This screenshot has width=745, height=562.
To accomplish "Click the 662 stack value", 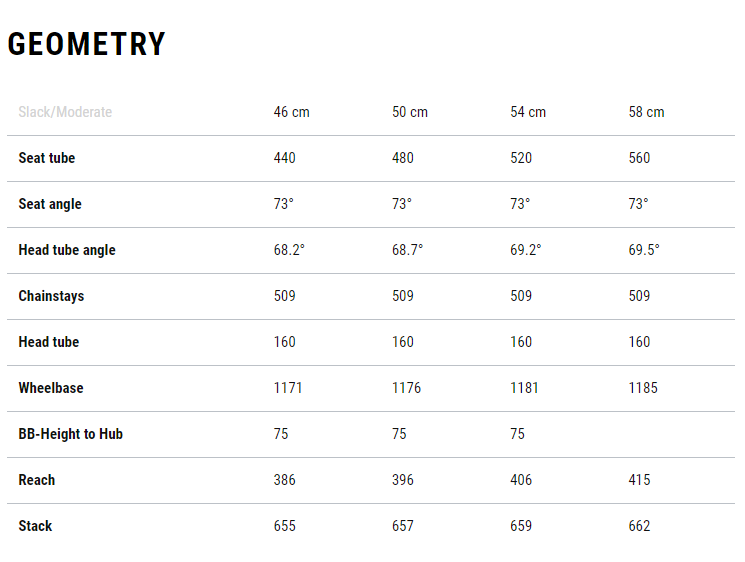I will [x=639, y=526].
